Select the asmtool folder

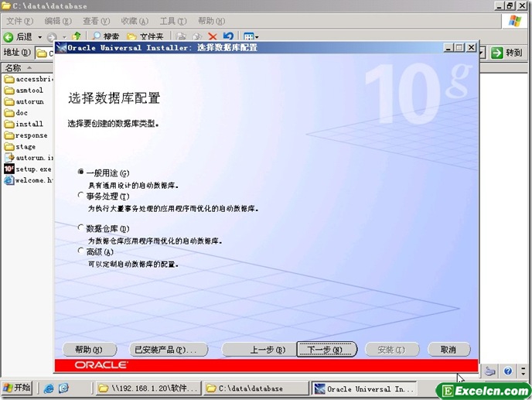(24, 91)
